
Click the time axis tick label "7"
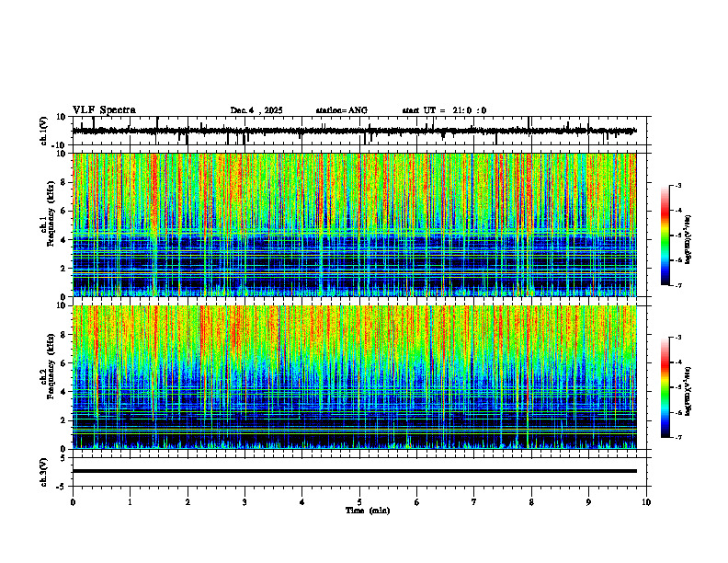(x=474, y=502)
